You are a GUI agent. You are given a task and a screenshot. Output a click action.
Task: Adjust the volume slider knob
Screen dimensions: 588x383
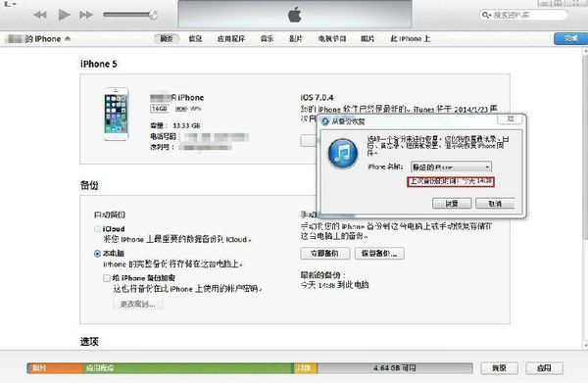coord(153,15)
